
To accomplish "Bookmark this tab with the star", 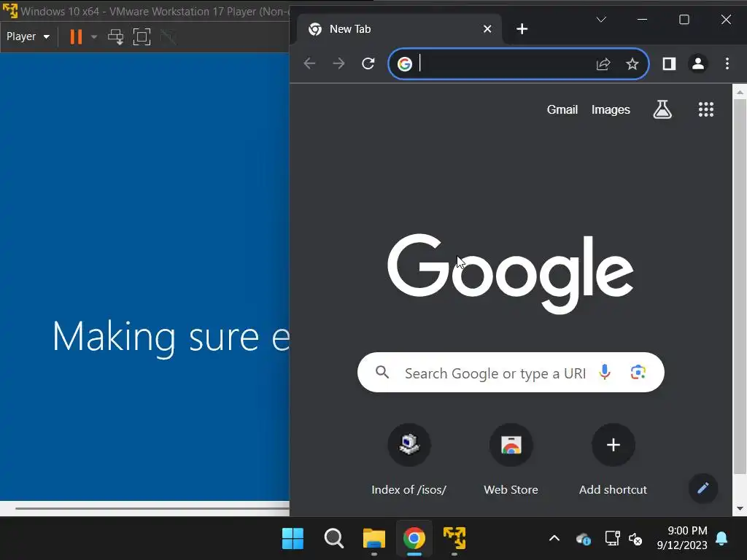I will pos(632,64).
